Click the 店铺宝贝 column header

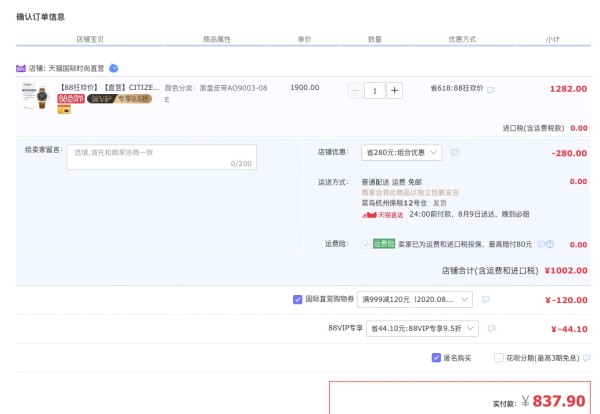90,39
